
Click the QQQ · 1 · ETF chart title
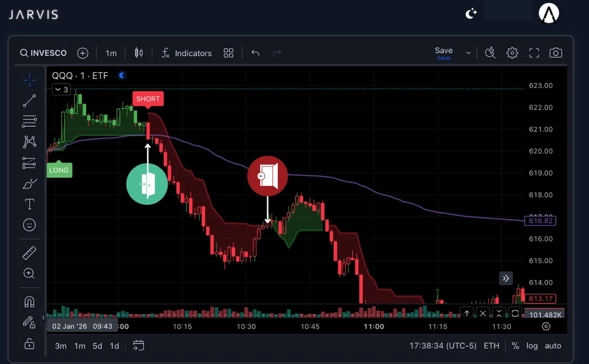click(x=80, y=76)
